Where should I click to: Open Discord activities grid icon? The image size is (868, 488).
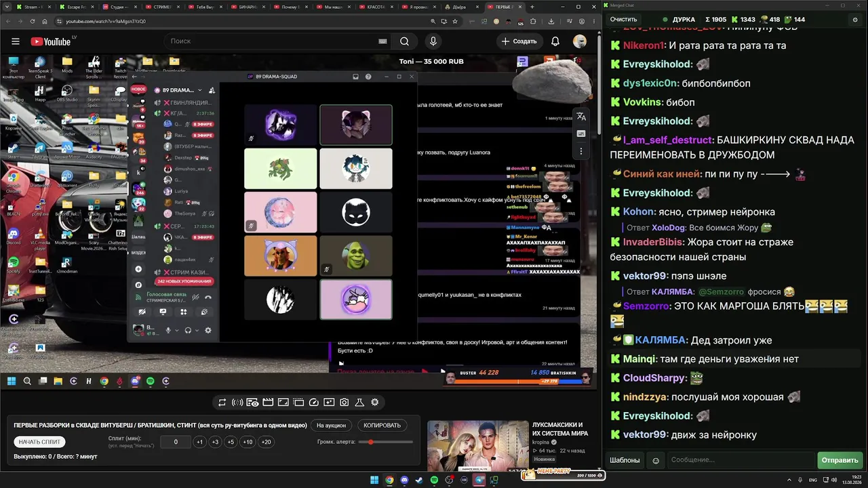click(183, 312)
